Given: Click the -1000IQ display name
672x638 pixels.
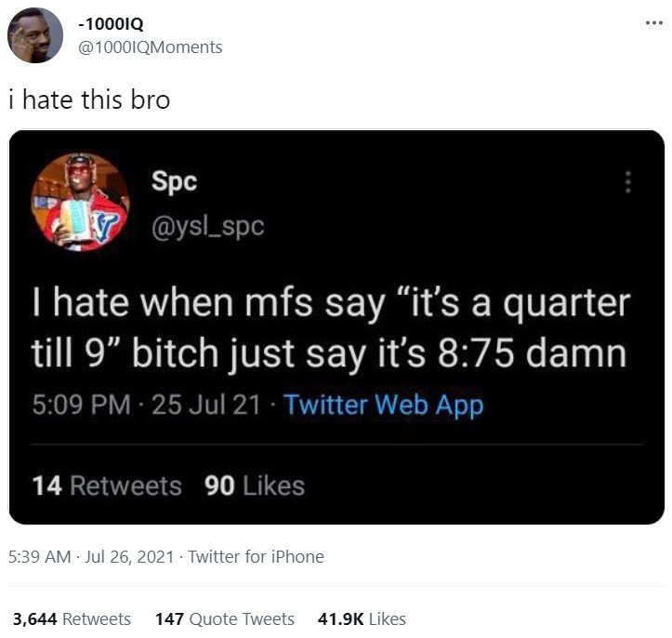Looking at the screenshot, I should pos(111,24).
